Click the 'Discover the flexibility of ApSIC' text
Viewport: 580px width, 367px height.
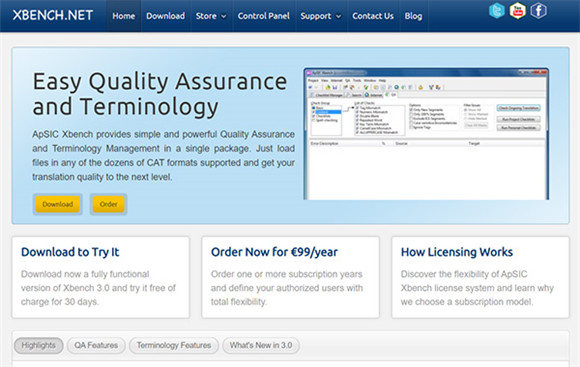click(x=477, y=288)
